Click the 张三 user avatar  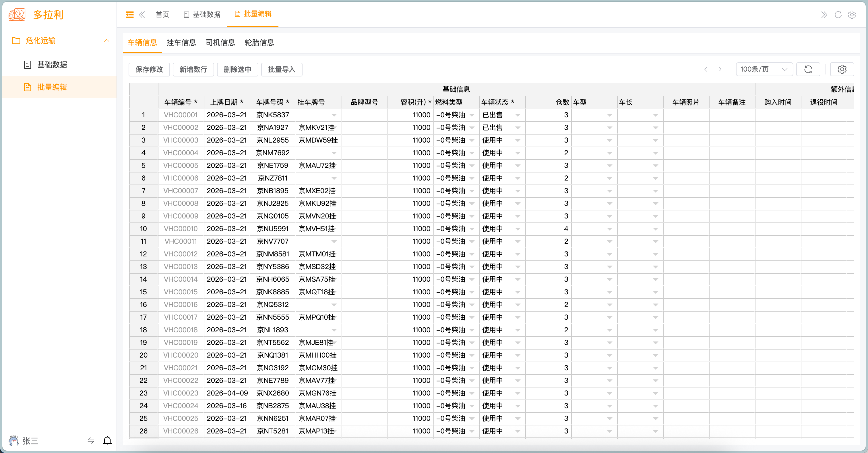pos(13,441)
